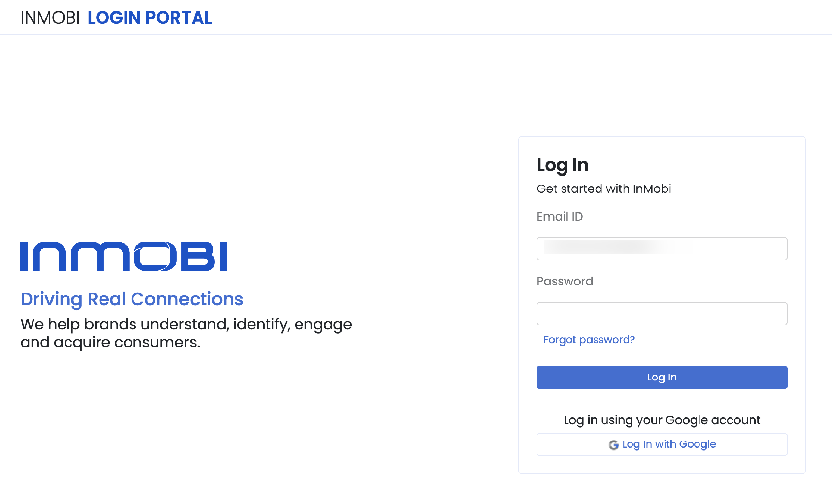This screenshot has height=504, width=832.
Task: Click the brands description paragraph
Action: [186, 333]
